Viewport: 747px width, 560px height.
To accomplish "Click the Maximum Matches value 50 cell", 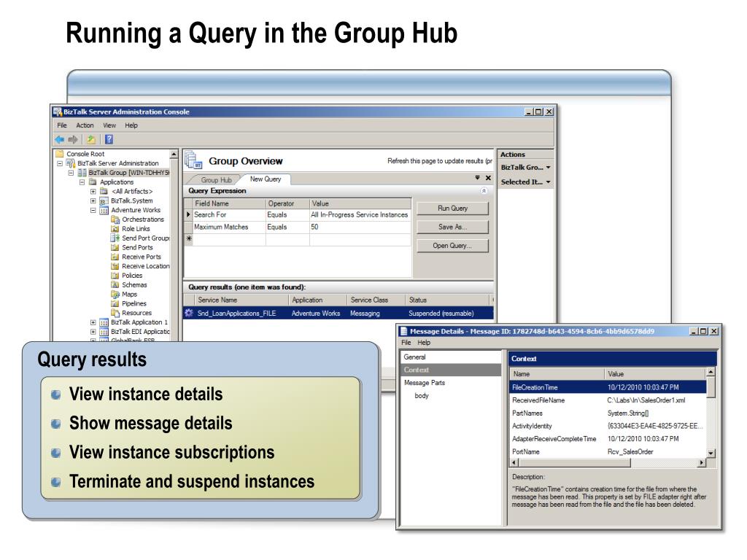I will 360,227.
